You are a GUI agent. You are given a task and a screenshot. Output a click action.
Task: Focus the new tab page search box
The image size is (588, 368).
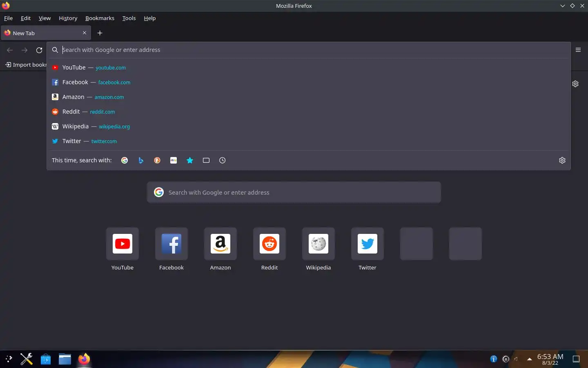[294, 192]
